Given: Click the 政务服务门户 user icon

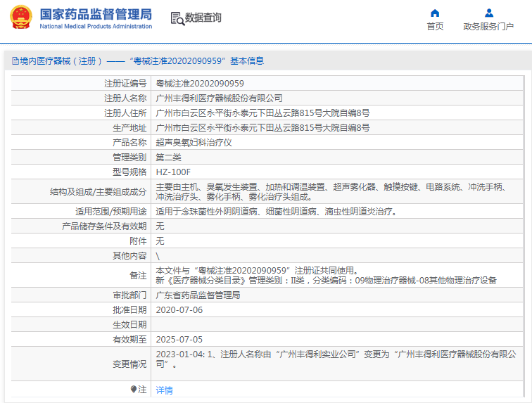Looking at the screenshot, I should pos(488,13).
